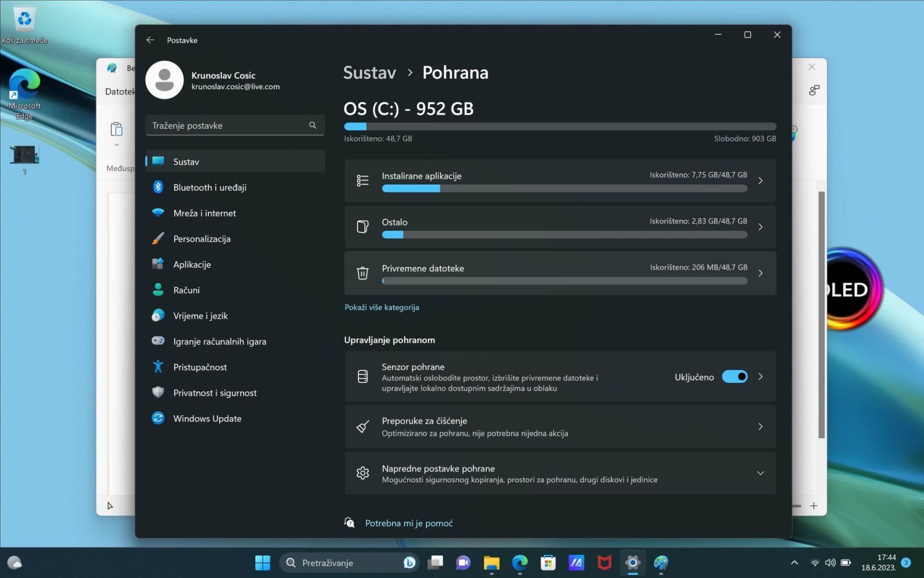Expand Napredne postavke pohrane section

pos(760,473)
